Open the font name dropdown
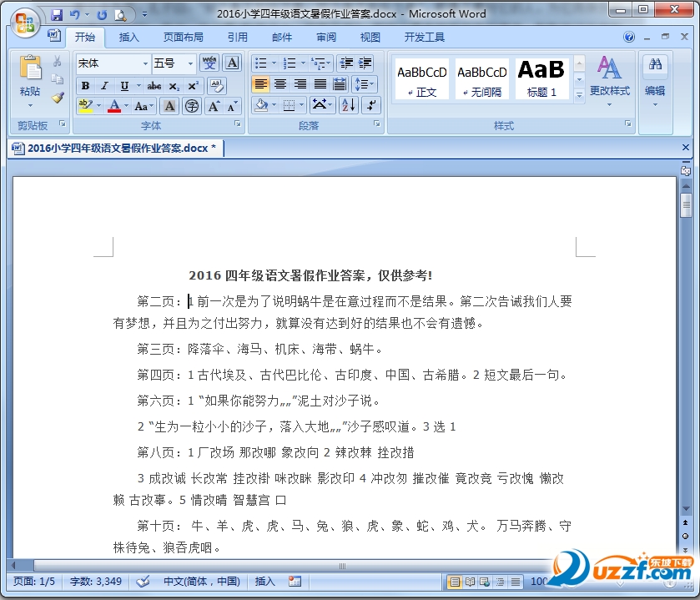Screen dimensions: 700x600 [146, 63]
